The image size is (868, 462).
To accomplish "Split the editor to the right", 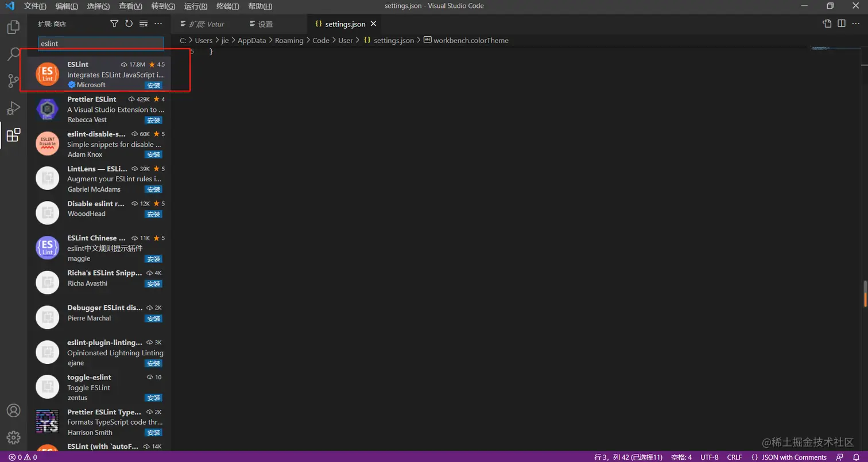I will point(841,24).
